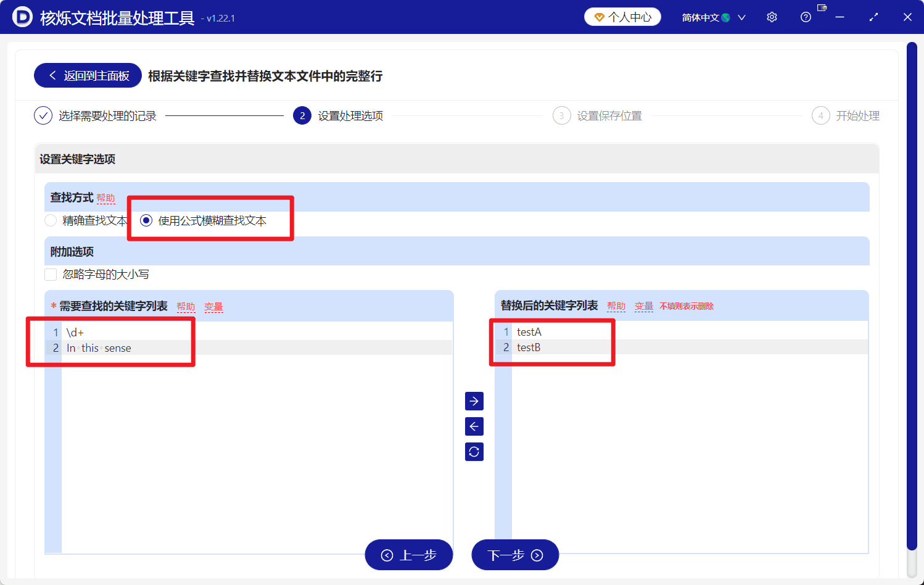Click the completed checkmark on step 选择需要处理的记录
924x585 pixels.
pos(43,115)
